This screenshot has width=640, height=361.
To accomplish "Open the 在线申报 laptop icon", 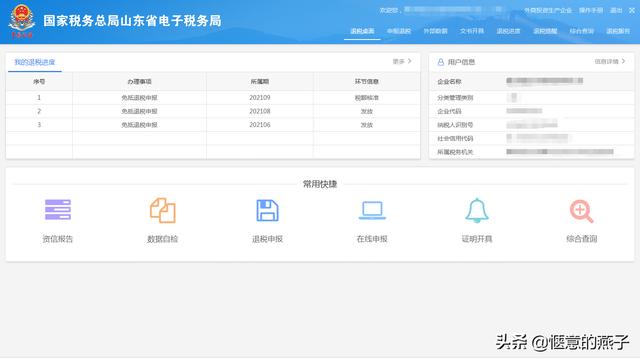I will (x=372, y=210).
